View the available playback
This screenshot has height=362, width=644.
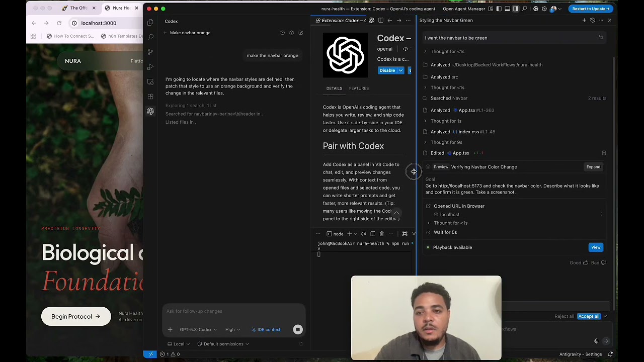(596, 247)
